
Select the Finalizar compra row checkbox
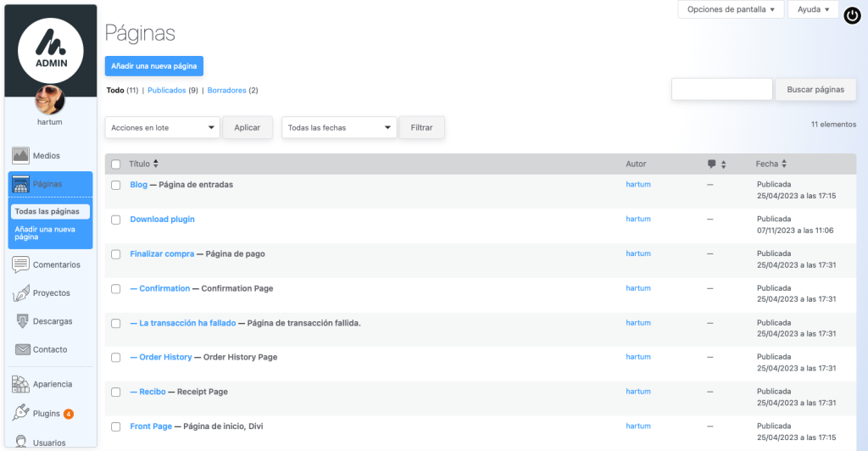point(116,254)
